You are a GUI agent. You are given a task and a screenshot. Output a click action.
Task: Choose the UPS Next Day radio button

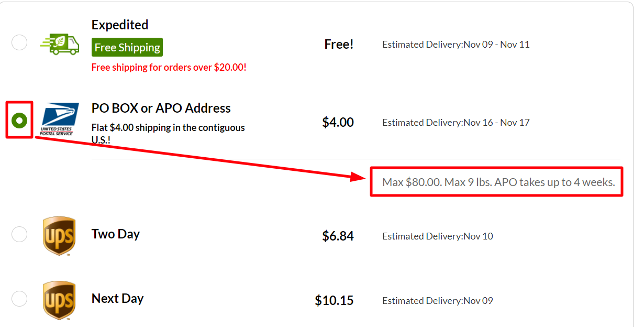coord(19,299)
